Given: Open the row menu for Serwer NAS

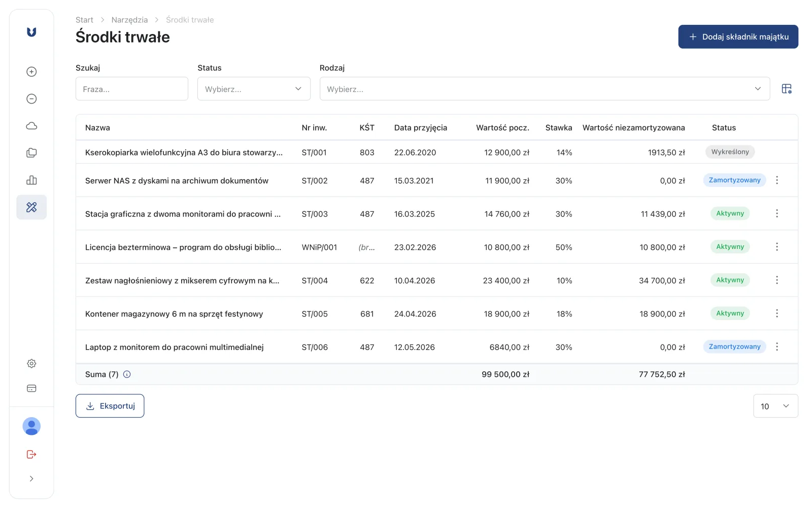Looking at the screenshot, I should pos(776,180).
